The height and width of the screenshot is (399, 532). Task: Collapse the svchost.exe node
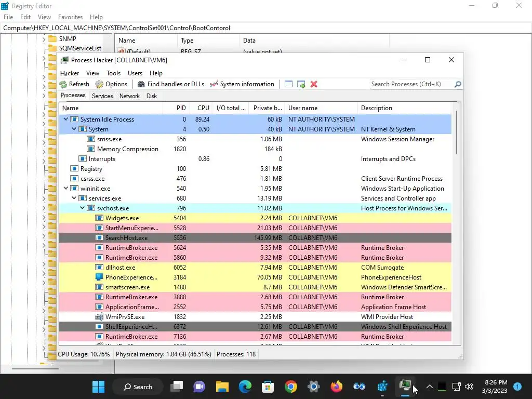coord(82,208)
